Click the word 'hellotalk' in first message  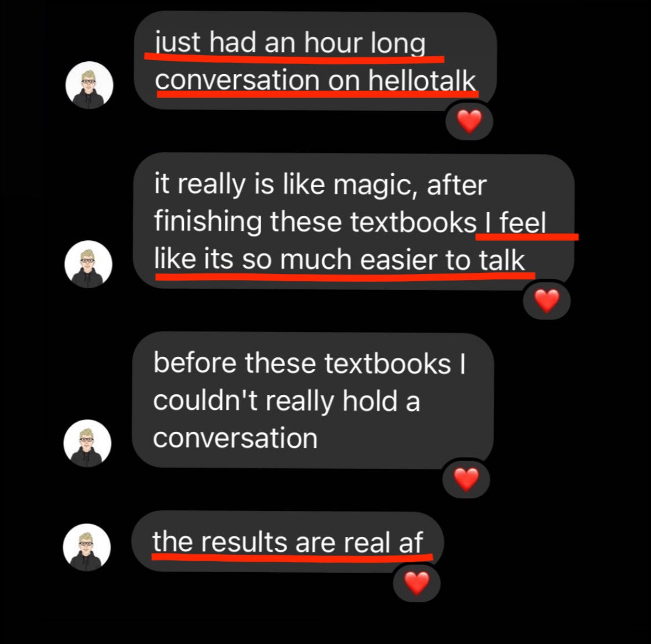422,80
